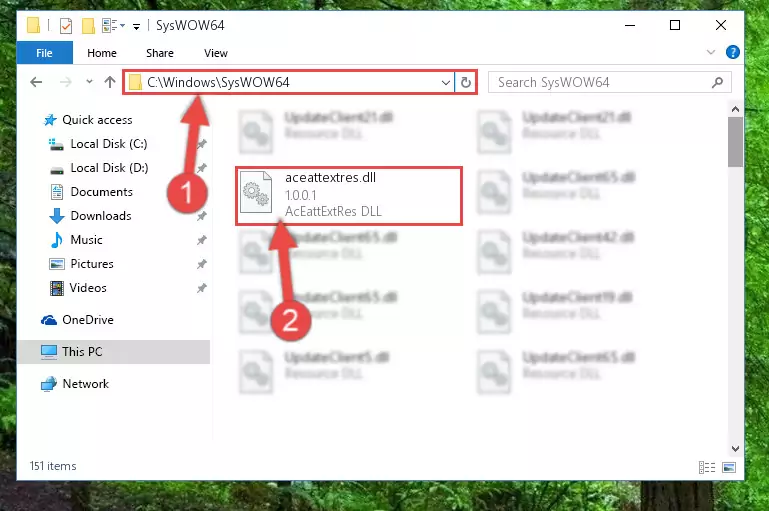769x511 pixels.
Task: Switch to Large icons view in status bar
Action: click(x=729, y=467)
